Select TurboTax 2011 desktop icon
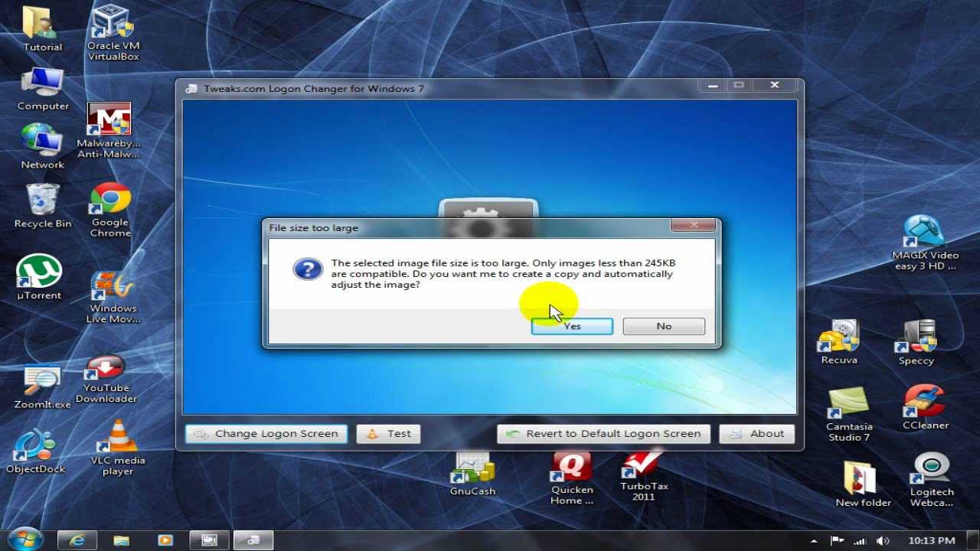980x551 pixels. (x=643, y=476)
